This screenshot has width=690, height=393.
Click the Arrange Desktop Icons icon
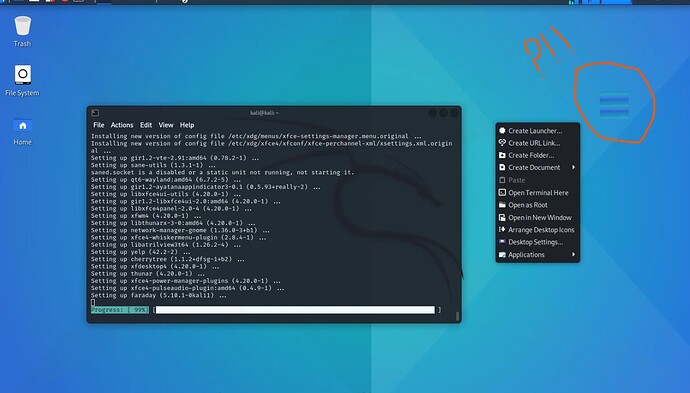(502, 229)
